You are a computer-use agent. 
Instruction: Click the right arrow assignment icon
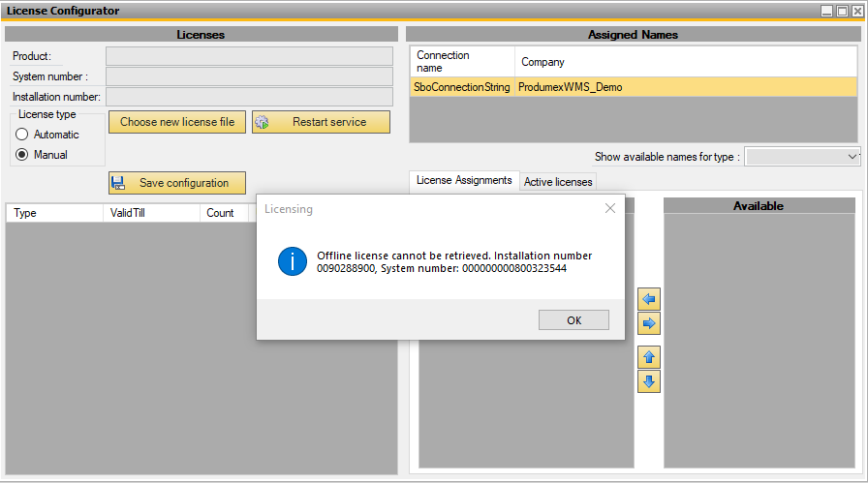tap(649, 322)
